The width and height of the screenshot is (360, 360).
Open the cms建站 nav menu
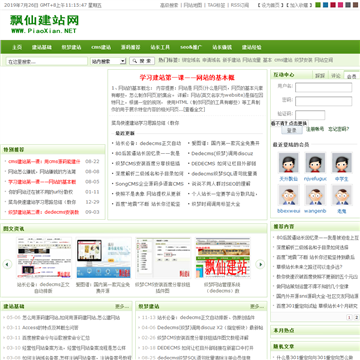pyautogui.click(x=101, y=47)
